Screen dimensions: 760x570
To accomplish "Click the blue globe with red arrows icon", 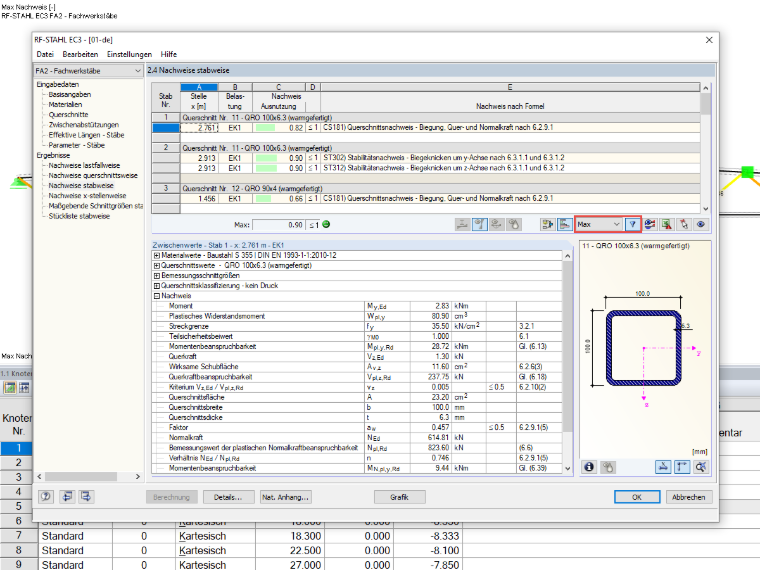I will point(650,224).
